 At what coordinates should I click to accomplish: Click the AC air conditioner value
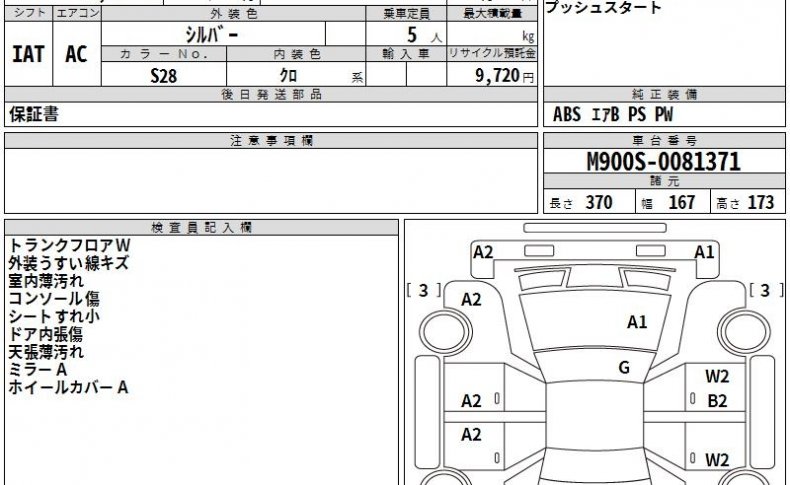[76, 54]
